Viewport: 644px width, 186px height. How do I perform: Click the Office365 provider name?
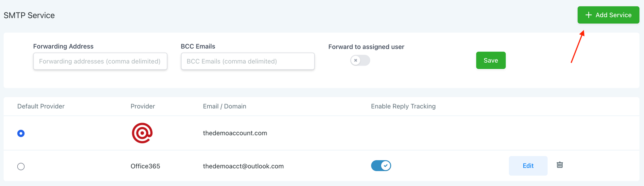click(145, 166)
